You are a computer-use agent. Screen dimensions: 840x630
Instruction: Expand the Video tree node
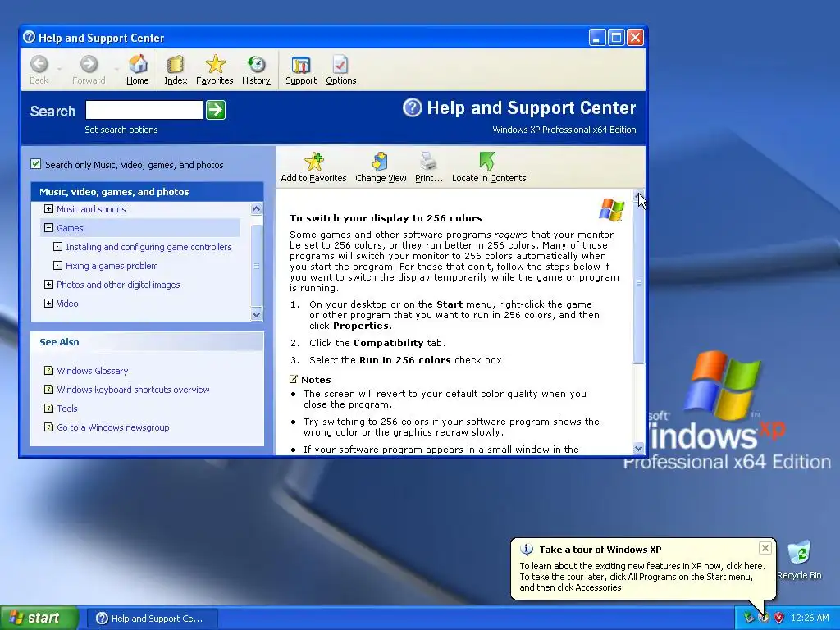48,304
